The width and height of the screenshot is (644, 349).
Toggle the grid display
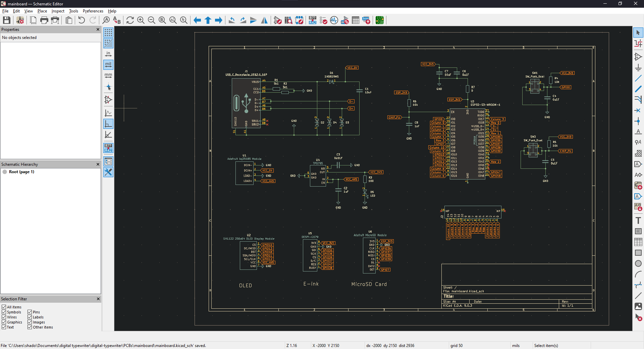pyautogui.click(x=108, y=32)
